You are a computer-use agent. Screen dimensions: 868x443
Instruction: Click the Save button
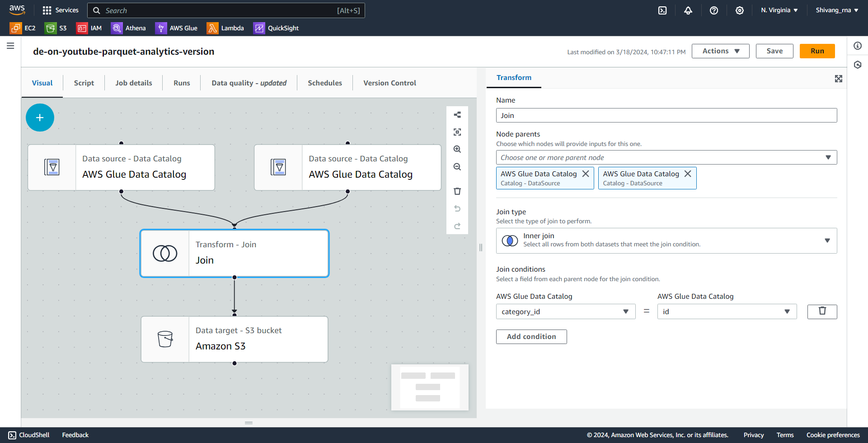pos(774,51)
